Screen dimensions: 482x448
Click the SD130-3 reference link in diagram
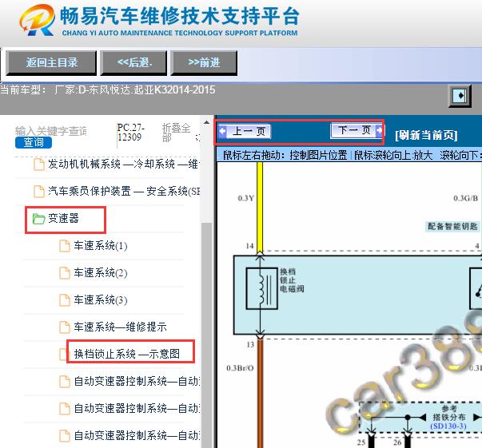448,426
